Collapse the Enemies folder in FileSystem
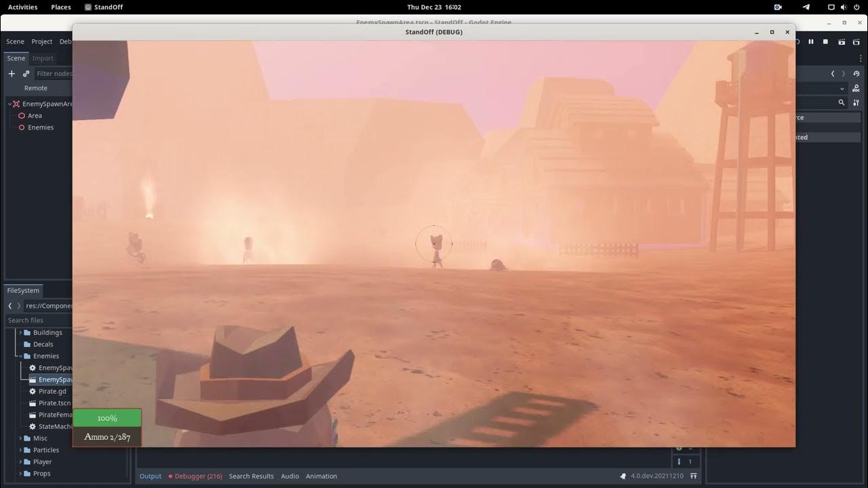The image size is (868, 488). (x=19, y=356)
